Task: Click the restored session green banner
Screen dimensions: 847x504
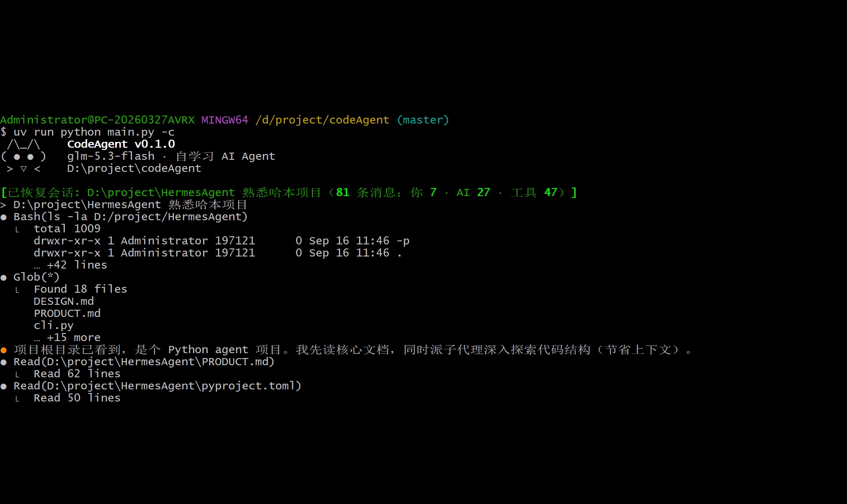Action: [x=289, y=192]
